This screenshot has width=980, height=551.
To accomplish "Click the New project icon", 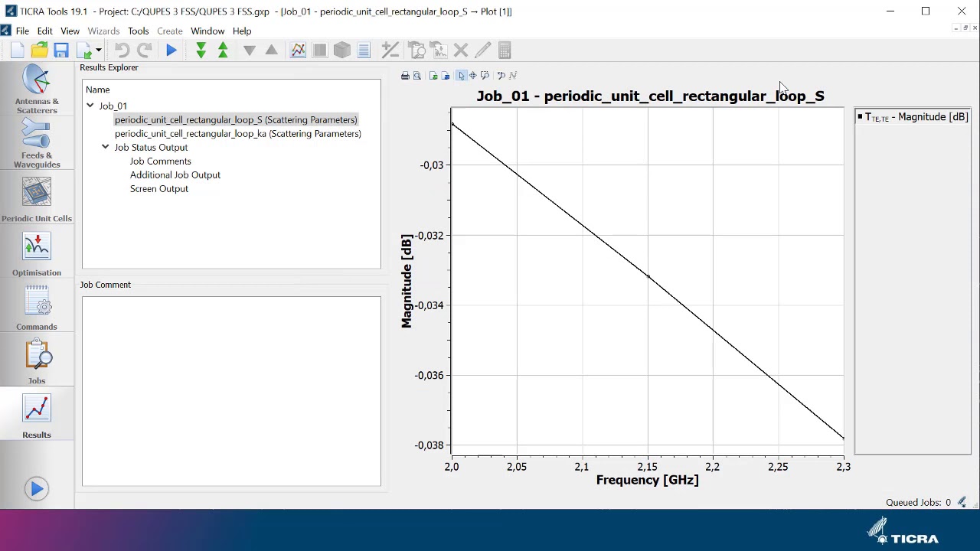I will pos(17,51).
